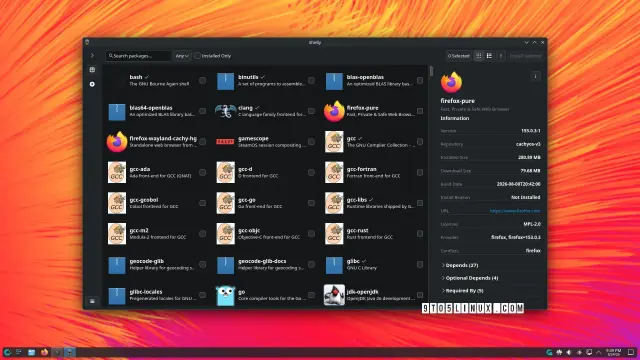Image resolution: width=640 pixels, height=360 pixels.
Task: Click the gcc-ada GCC logo
Action: coord(117,172)
